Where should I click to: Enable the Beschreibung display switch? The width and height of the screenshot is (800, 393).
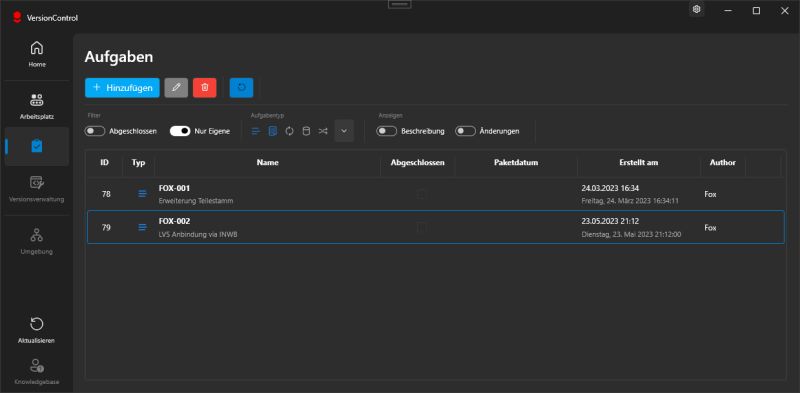point(387,131)
